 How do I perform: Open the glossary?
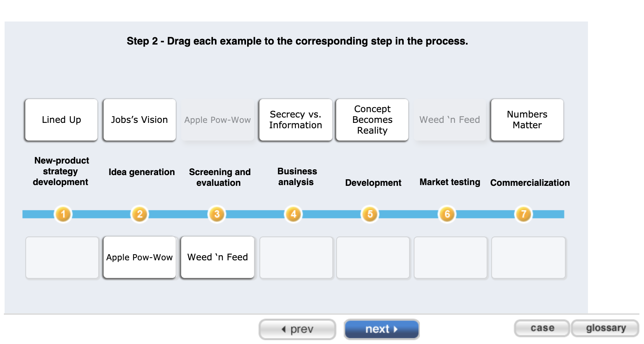point(605,328)
